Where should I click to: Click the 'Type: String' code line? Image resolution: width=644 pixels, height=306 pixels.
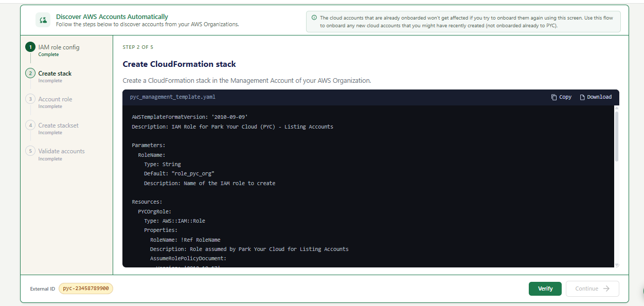tap(163, 164)
